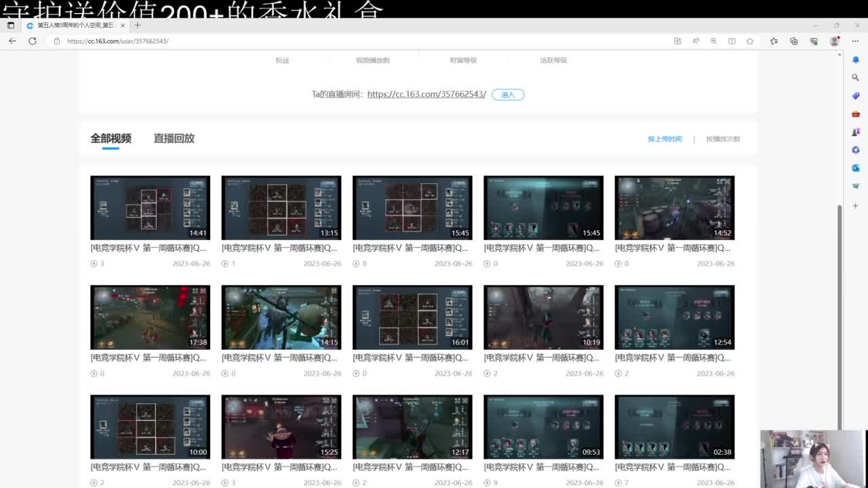
Task: Play the 17:38 video thumbnail
Action: pos(150,317)
